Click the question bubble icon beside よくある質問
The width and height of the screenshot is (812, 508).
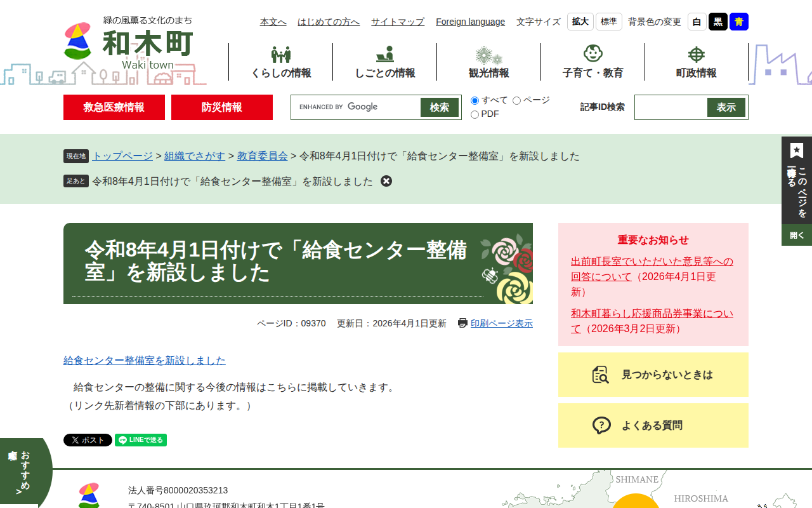pyautogui.click(x=601, y=425)
